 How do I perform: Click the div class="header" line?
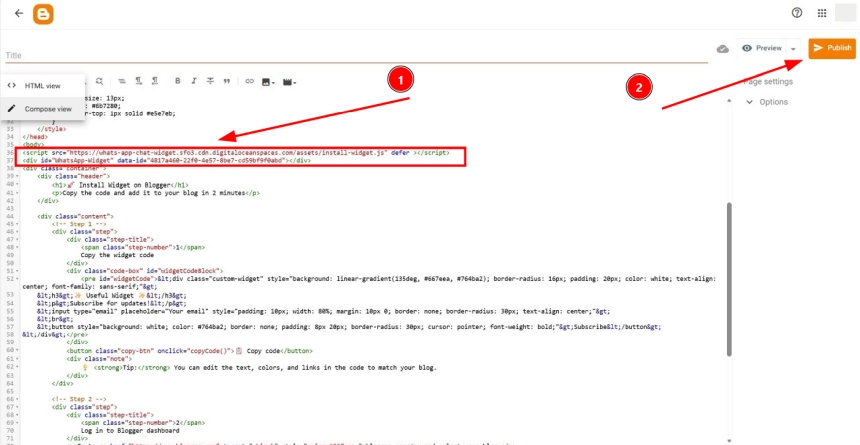pyautogui.click(x=73, y=176)
